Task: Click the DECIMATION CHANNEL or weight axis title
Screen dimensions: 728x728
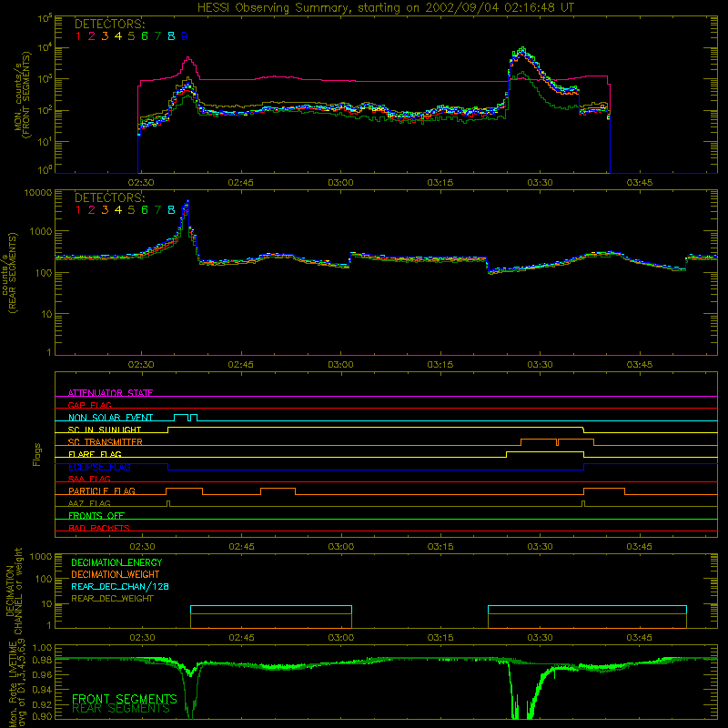Action: (15, 591)
